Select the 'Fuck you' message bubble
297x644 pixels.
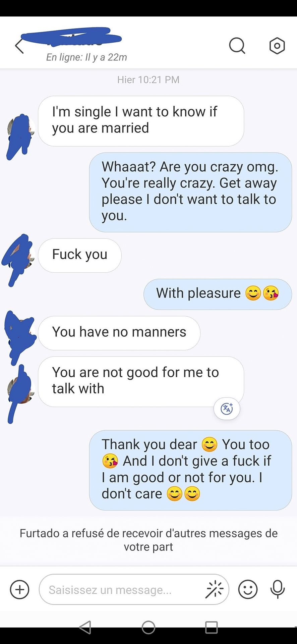(x=80, y=255)
